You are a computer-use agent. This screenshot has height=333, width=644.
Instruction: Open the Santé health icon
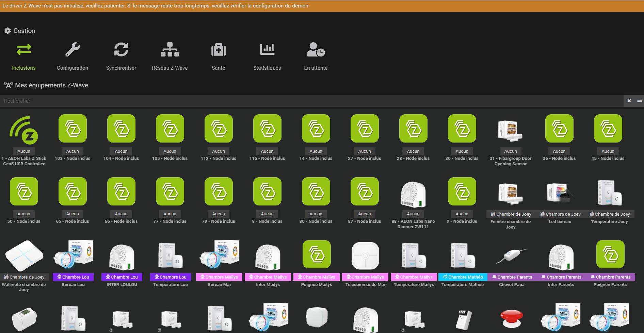click(x=219, y=50)
